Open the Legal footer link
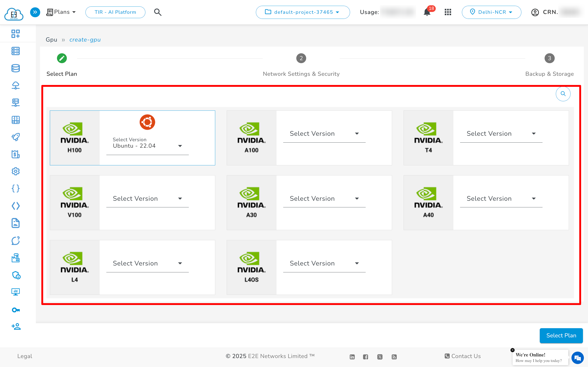 pyautogui.click(x=25, y=356)
